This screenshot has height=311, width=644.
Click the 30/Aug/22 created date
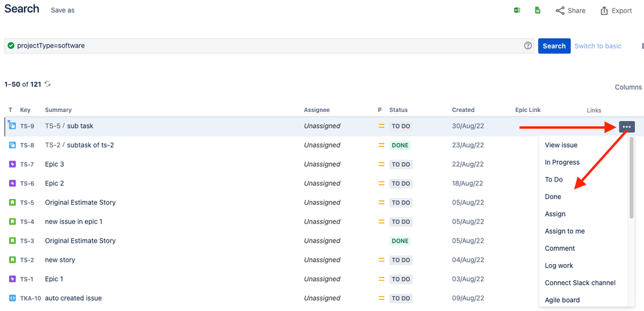point(468,126)
